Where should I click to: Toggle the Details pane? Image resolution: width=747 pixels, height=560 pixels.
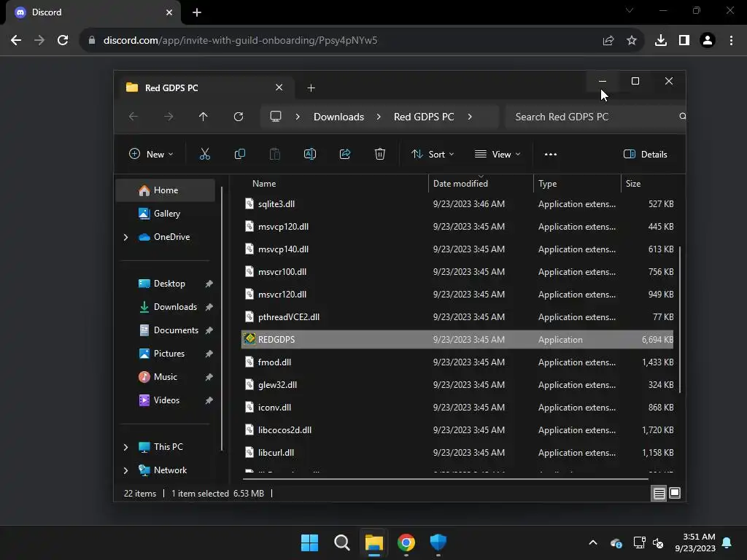[x=645, y=154]
